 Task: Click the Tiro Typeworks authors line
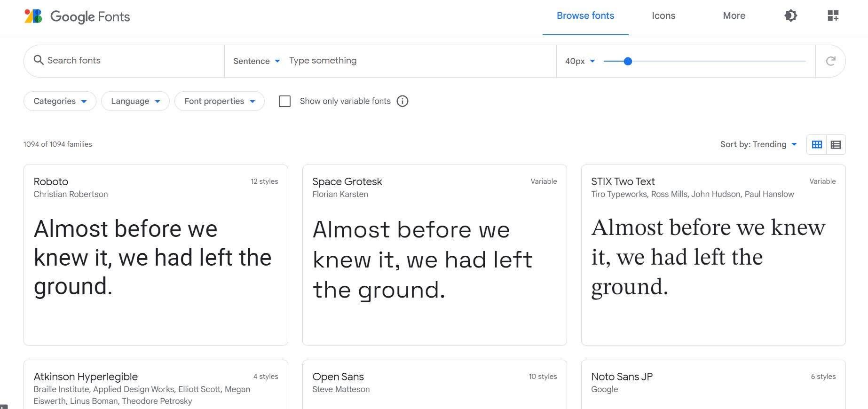[693, 194]
